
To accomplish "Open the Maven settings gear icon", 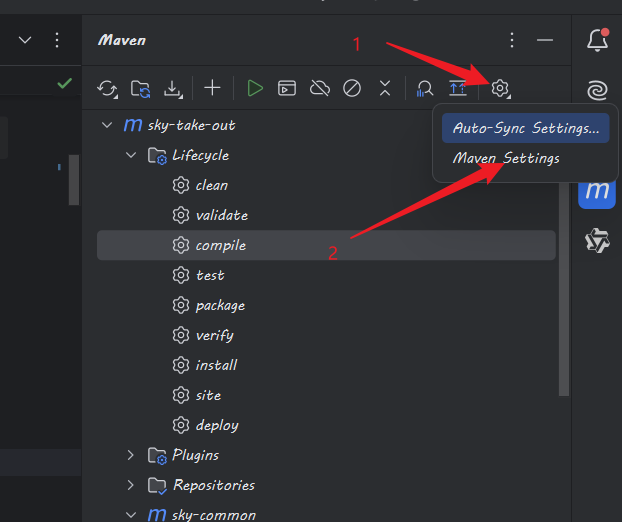I will (500, 88).
